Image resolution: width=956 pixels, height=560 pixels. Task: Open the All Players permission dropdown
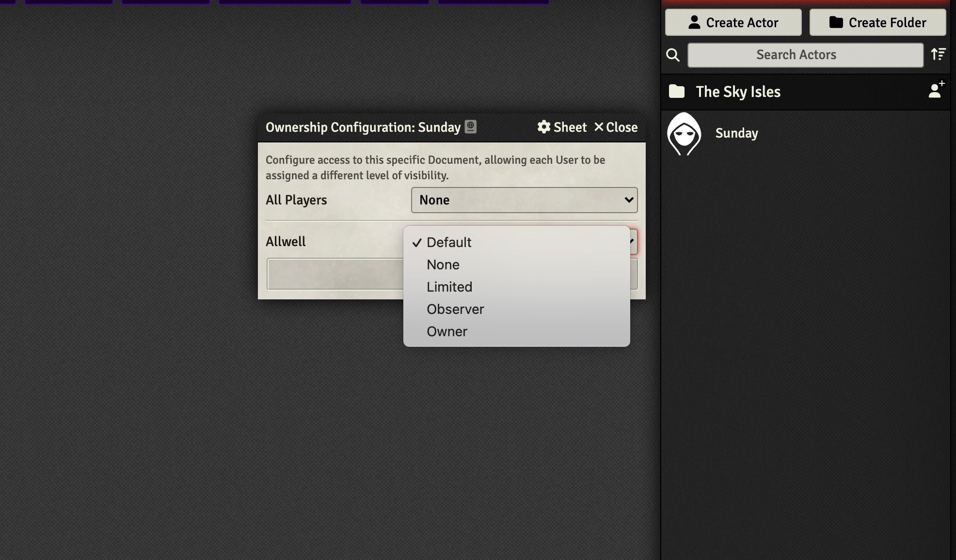pos(524,200)
